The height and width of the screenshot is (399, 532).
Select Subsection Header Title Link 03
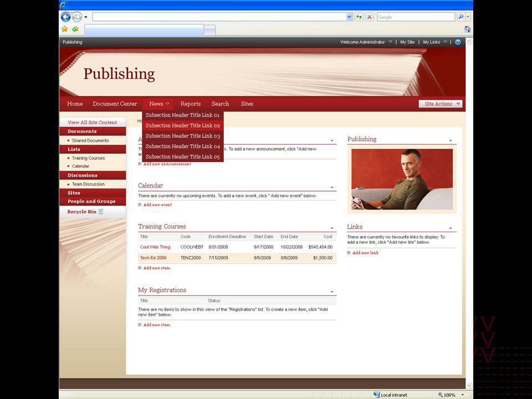coord(182,136)
